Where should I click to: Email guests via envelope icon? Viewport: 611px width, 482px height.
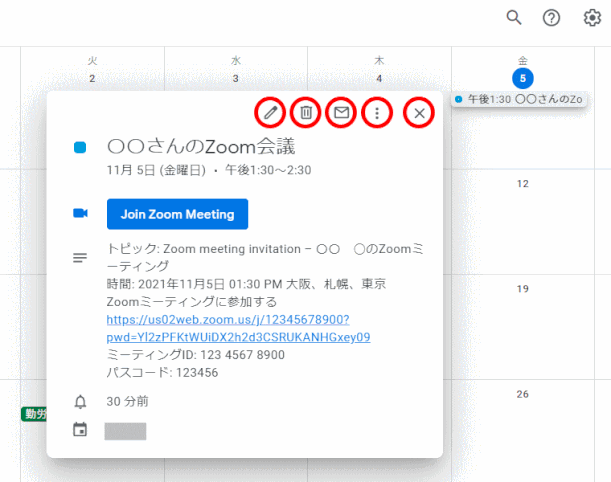341,113
